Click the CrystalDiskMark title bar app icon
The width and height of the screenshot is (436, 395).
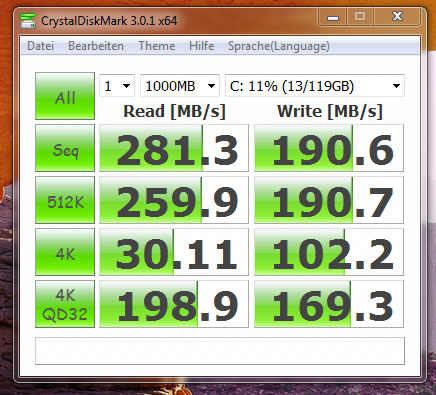pos(28,21)
